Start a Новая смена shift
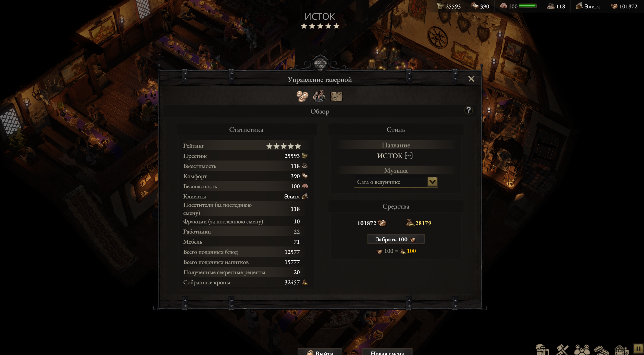Screen dimensions: 644x355 (387, 352)
